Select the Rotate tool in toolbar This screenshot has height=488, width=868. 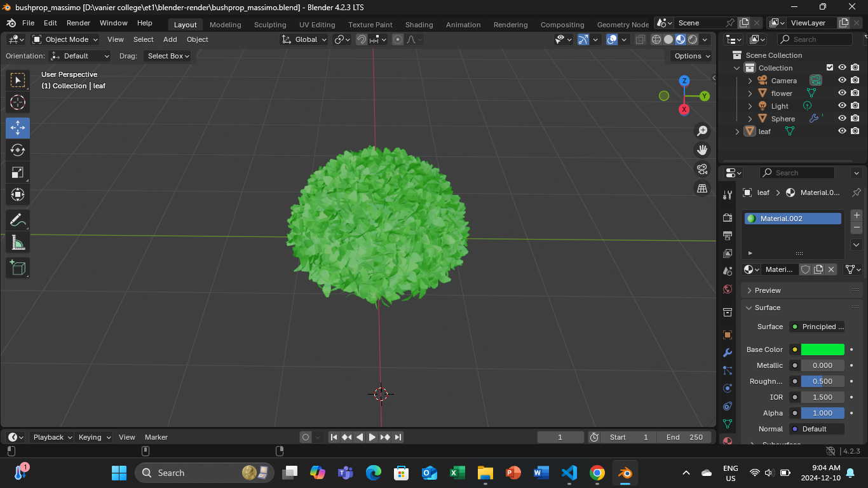18,150
